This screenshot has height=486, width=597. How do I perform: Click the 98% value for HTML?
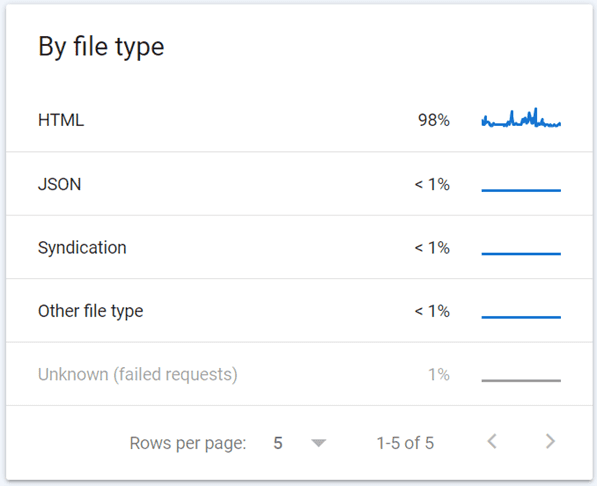pyautogui.click(x=434, y=120)
